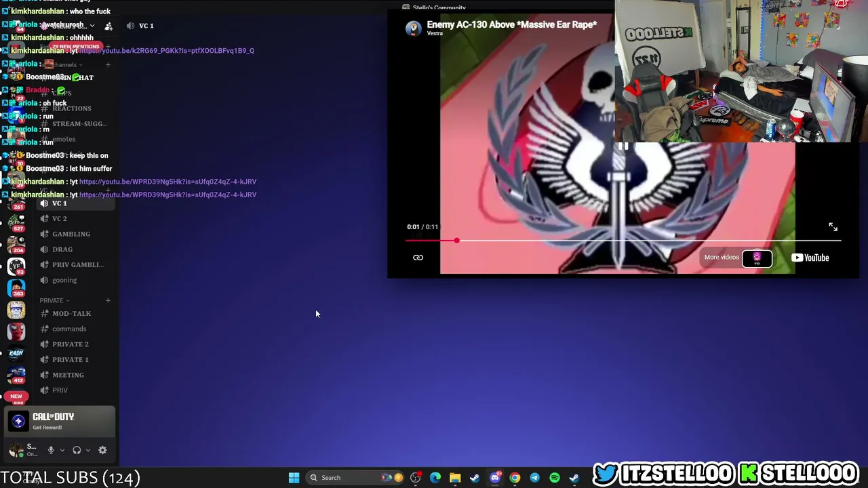Open server with 261 unread badge
Screen dimensions: 868x488
click(x=16, y=201)
